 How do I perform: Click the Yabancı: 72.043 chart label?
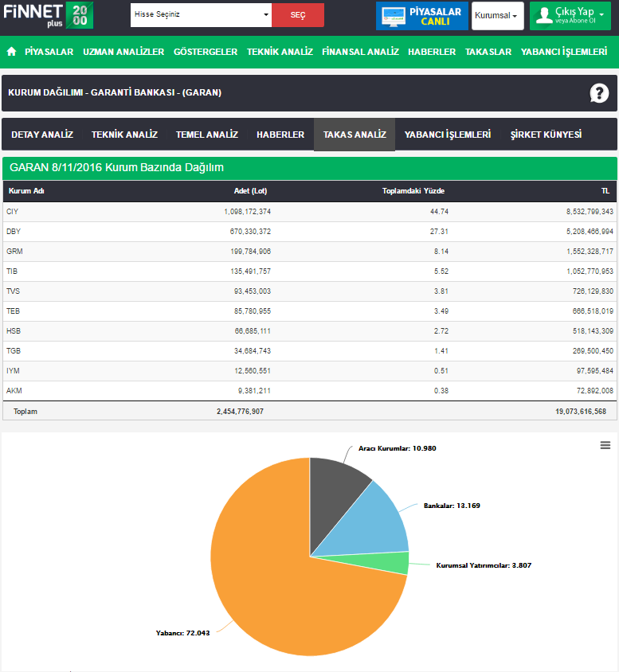click(182, 633)
